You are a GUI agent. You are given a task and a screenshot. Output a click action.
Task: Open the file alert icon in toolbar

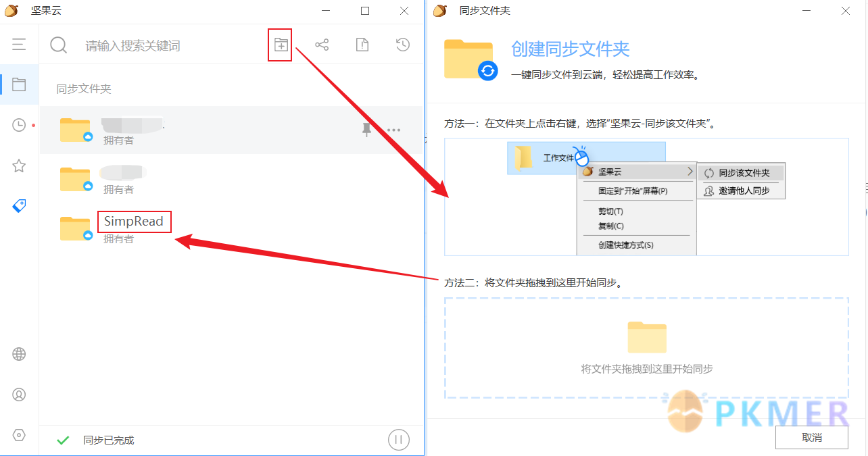click(x=362, y=45)
